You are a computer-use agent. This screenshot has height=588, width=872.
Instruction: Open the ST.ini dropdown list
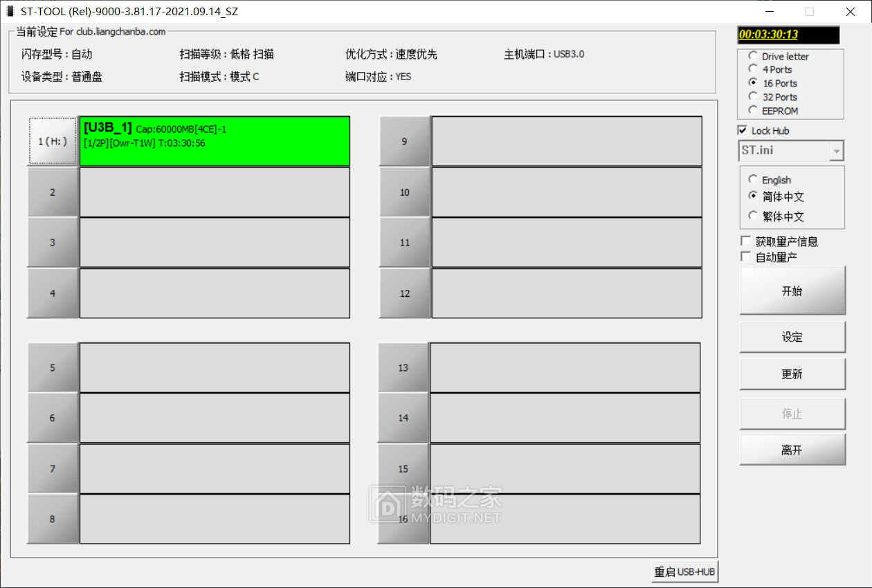(837, 151)
